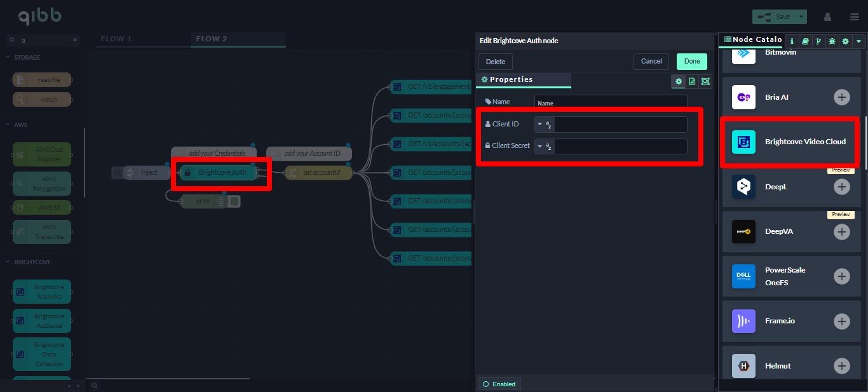Open Client ID type dropdown
868x392 pixels.
pyautogui.click(x=545, y=125)
